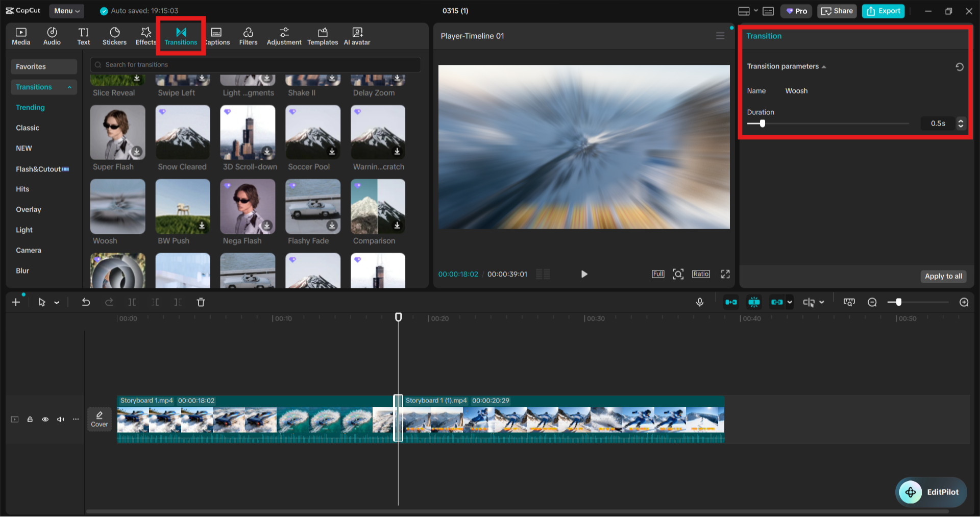Screen dimensions: 980x517
Task: Open the Audio panel
Action: (x=52, y=36)
